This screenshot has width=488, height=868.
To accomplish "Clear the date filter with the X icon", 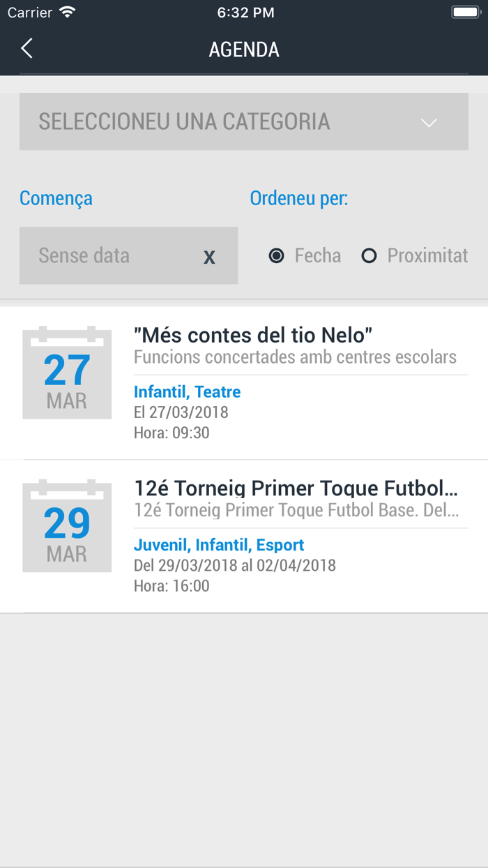I will (x=209, y=257).
